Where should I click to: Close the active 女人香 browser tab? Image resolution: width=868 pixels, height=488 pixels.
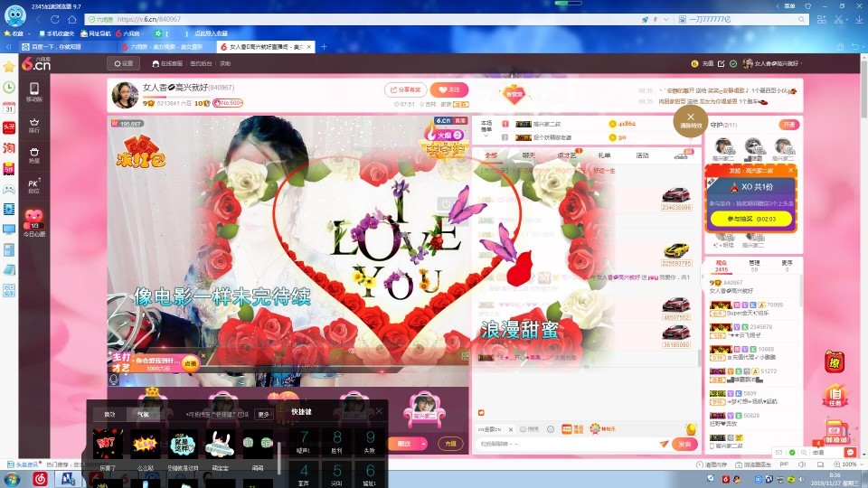coord(309,47)
